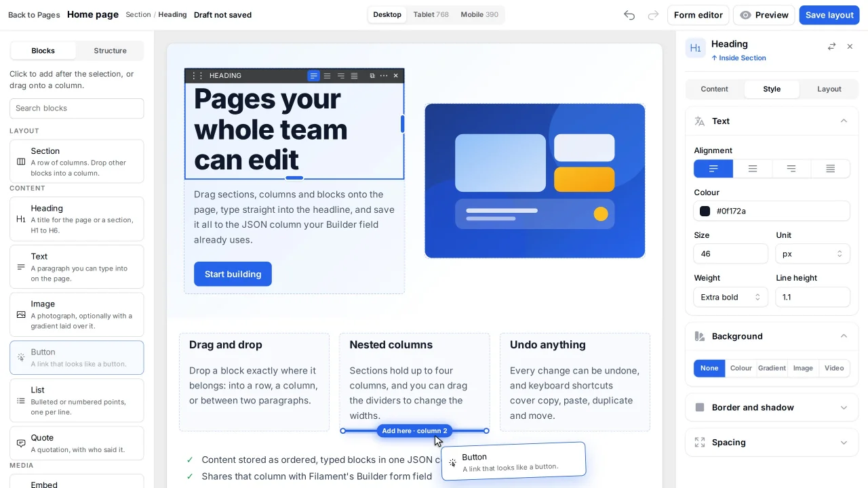Remove the Heading block with the toolbar X
This screenshot has height=488, width=868.
pyautogui.click(x=396, y=76)
